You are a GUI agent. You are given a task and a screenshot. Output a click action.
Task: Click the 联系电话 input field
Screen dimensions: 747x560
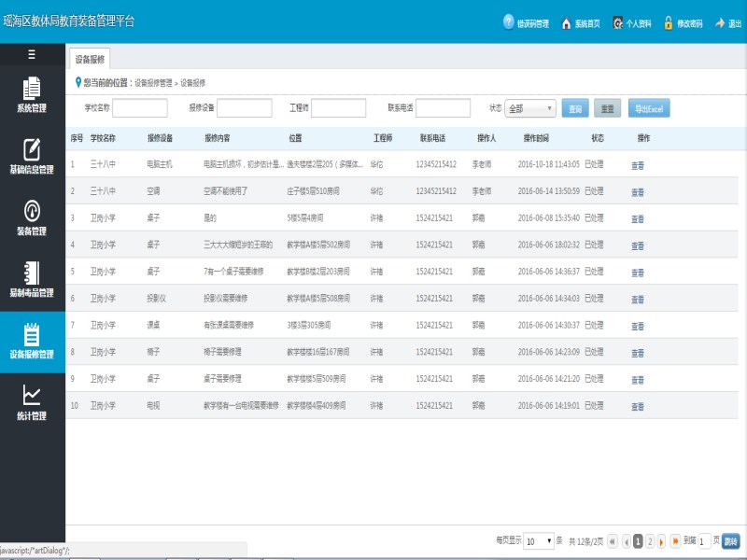click(443, 108)
